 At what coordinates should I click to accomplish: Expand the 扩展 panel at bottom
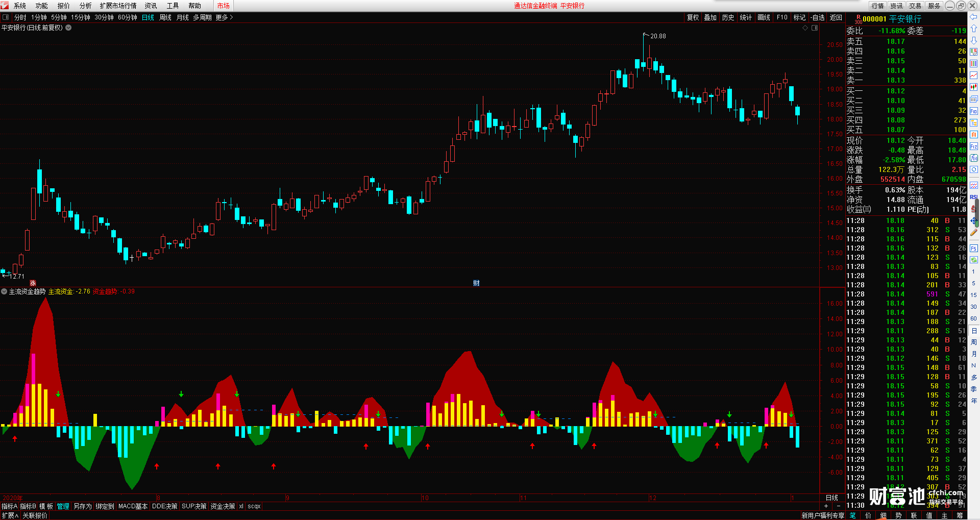click(10, 515)
